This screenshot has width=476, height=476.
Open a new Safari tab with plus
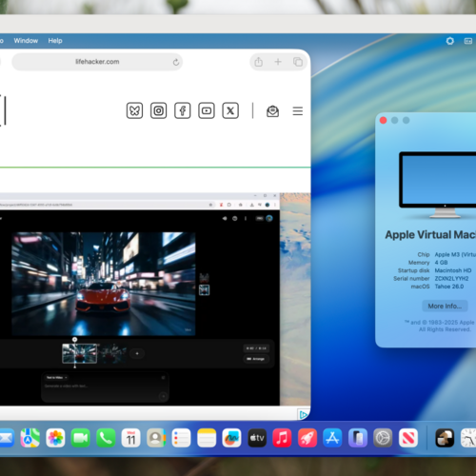point(278,62)
